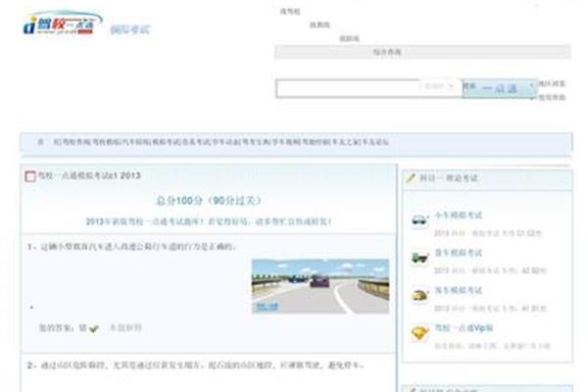Viewport: 588px width, 392px height.
Task: Click the yellow bus mock exam icon
Action: pos(419,295)
